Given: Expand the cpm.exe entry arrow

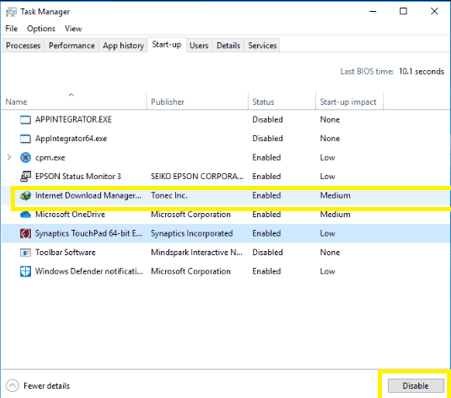Looking at the screenshot, I should point(9,157).
